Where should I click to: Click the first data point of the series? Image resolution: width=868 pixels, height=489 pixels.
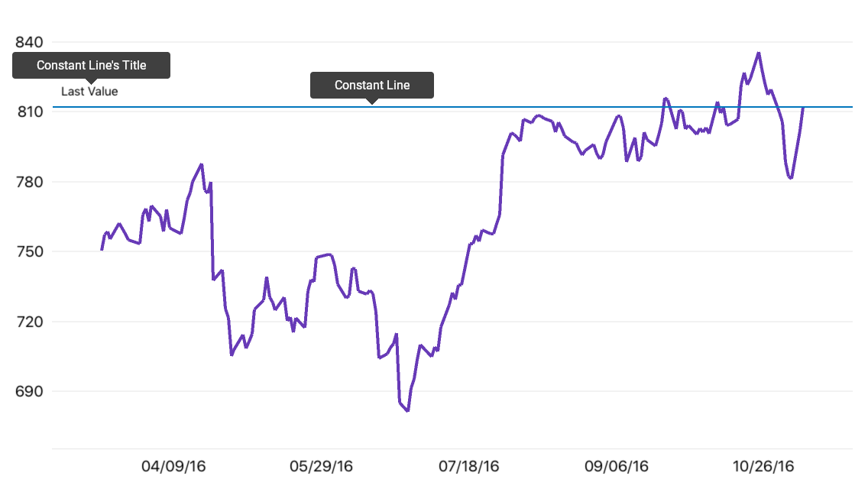point(102,249)
